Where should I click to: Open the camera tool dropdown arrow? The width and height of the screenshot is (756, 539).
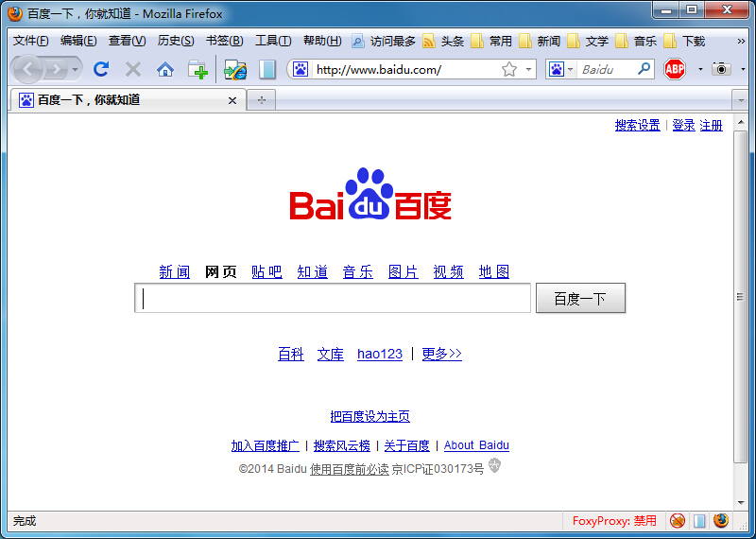pyautogui.click(x=743, y=69)
